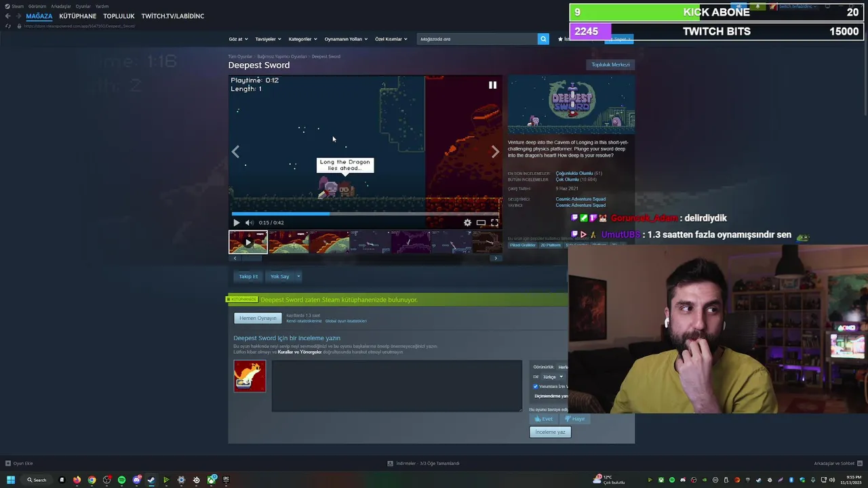Mute the trailer volume speaker icon
This screenshot has width=868, height=488.
[x=249, y=222]
